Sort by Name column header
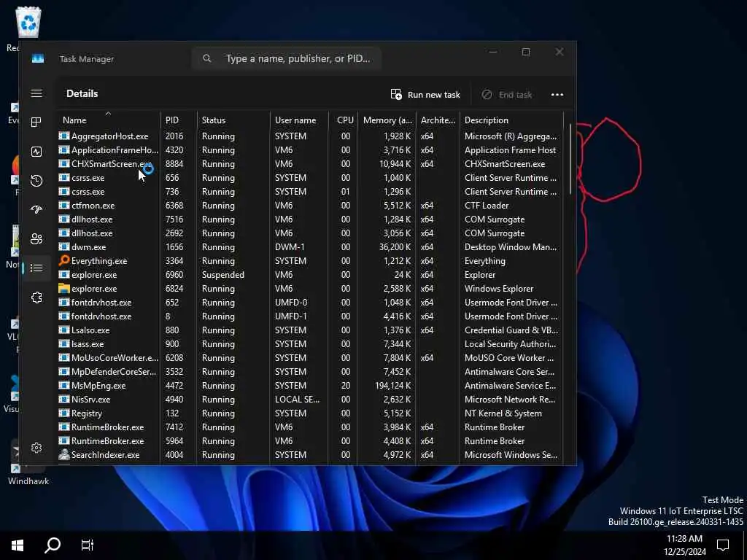 [x=108, y=120]
